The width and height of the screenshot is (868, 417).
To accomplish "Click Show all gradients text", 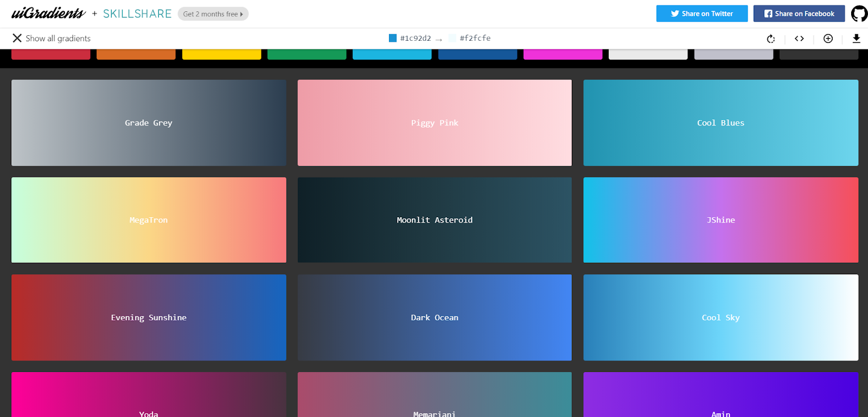I will (x=58, y=39).
